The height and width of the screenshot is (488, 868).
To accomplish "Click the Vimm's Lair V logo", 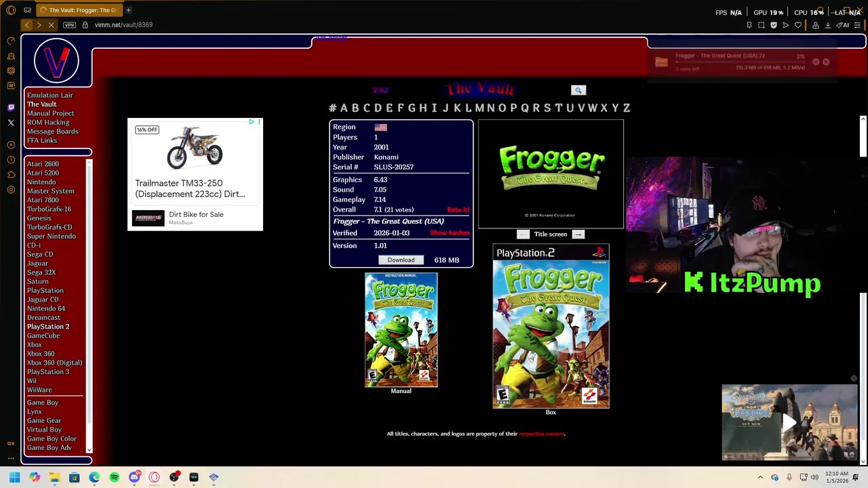I will [56, 60].
